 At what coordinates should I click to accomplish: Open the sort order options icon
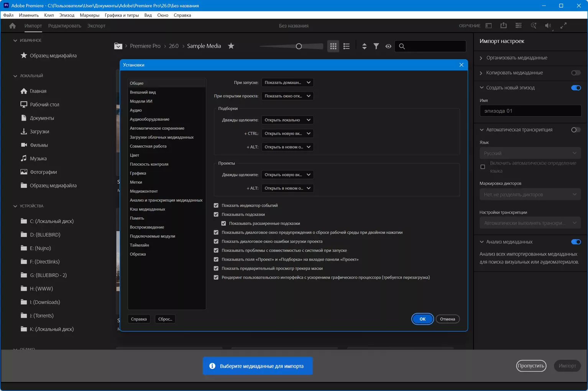coord(364,46)
